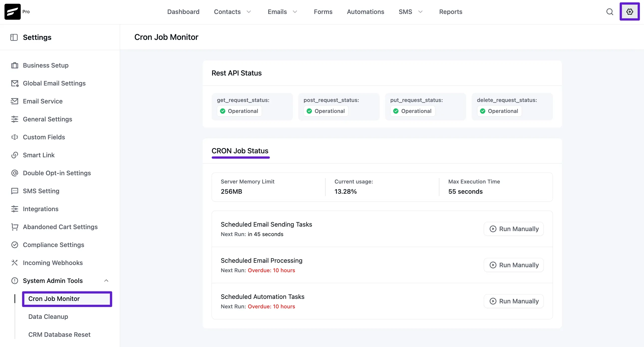Click green check on get_request_status badge
Image resolution: width=644 pixels, height=347 pixels.
pyautogui.click(x=223, y=111)
